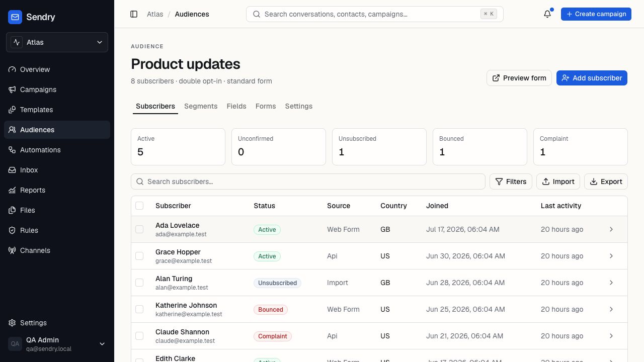Open Inbox in the sidebar
This screenshot has height=362, width=644.
click(57, 170)
